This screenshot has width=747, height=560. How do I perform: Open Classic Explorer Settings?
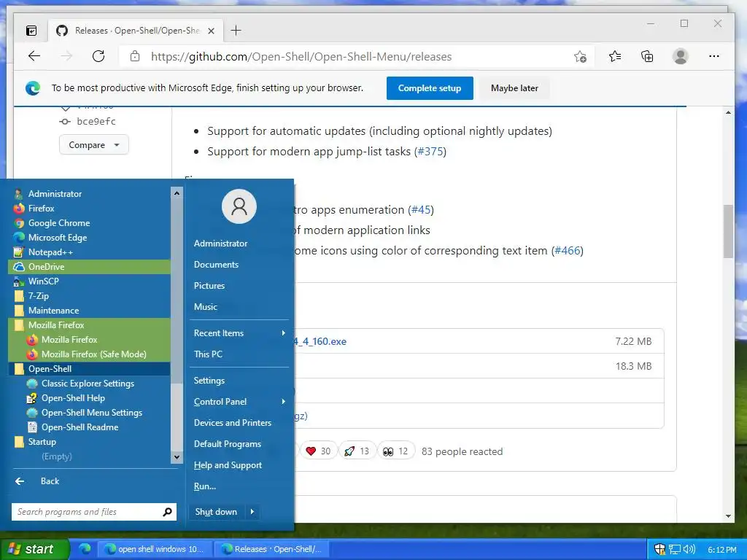coord(89,384)
